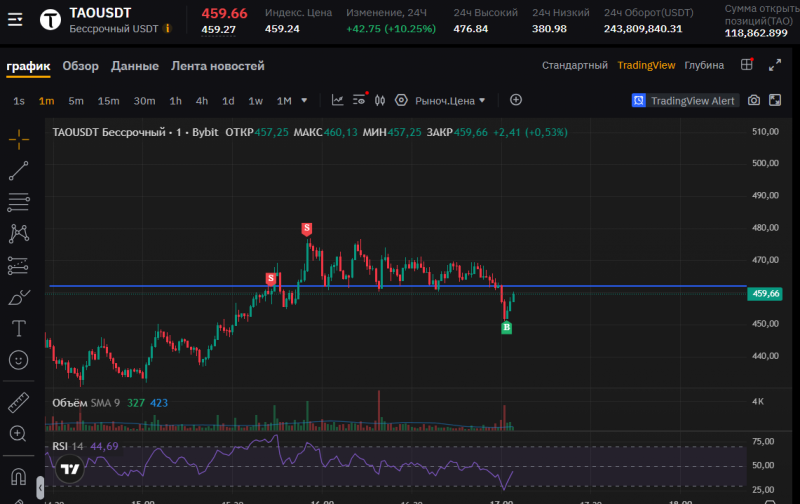Select the 1w timeframe
The height and width of the screenshot is (504, 800).
point(256,101)
